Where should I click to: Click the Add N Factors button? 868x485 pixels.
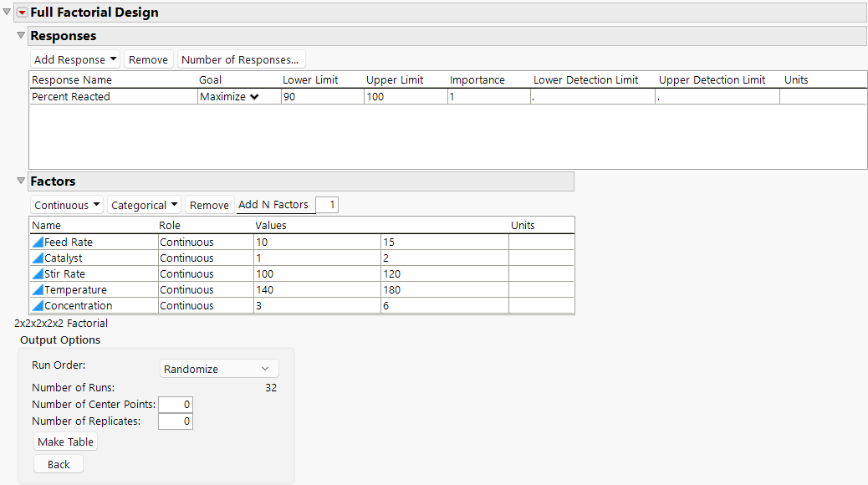pyautogui.click(x=275, y=204)
